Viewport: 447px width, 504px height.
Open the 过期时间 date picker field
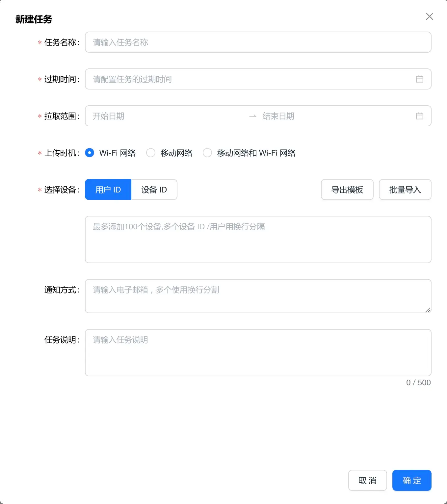(250, 79)
